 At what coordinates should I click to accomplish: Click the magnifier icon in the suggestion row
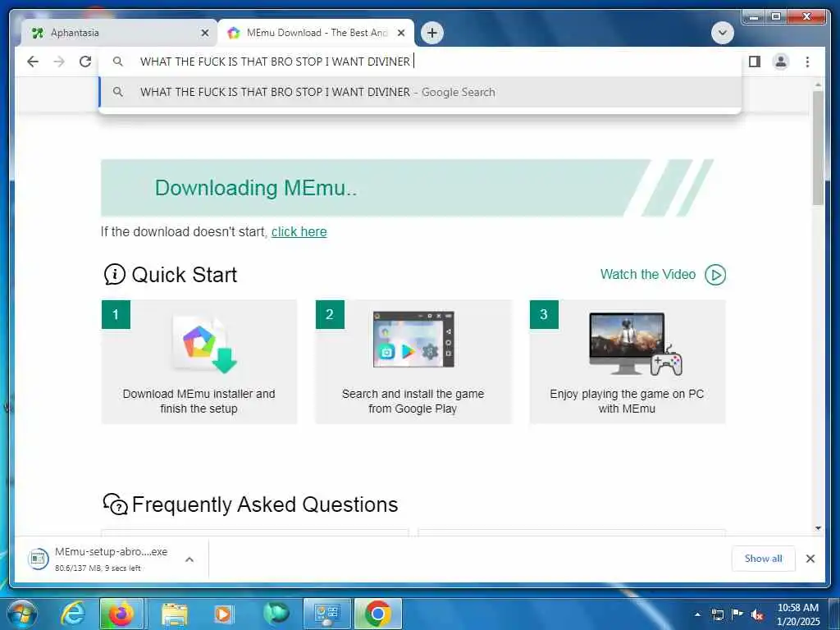(118, 92)
